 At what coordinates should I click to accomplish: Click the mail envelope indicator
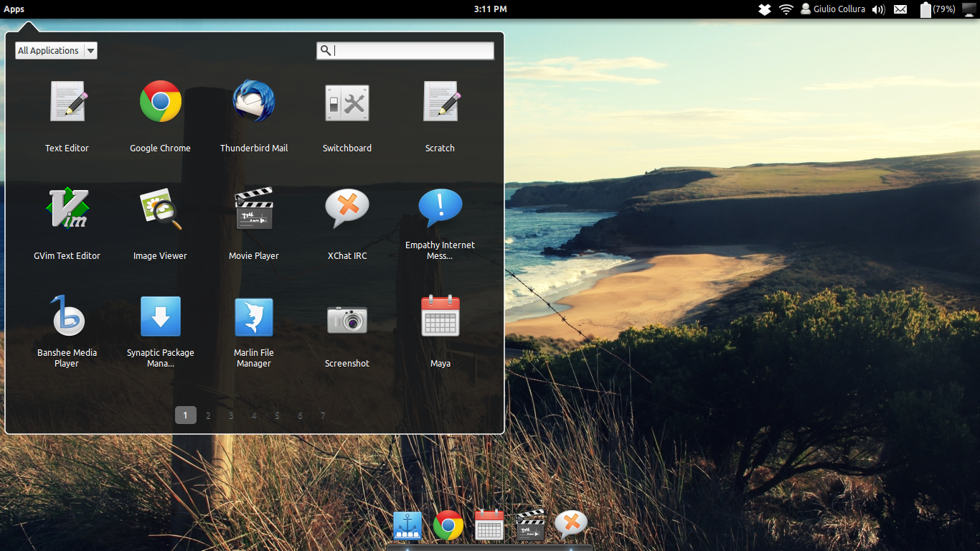(900, 9)
